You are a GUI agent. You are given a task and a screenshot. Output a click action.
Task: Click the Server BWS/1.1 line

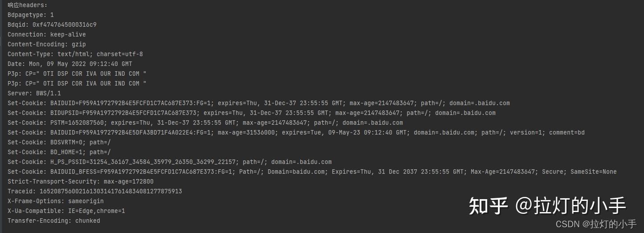point(34,94)
